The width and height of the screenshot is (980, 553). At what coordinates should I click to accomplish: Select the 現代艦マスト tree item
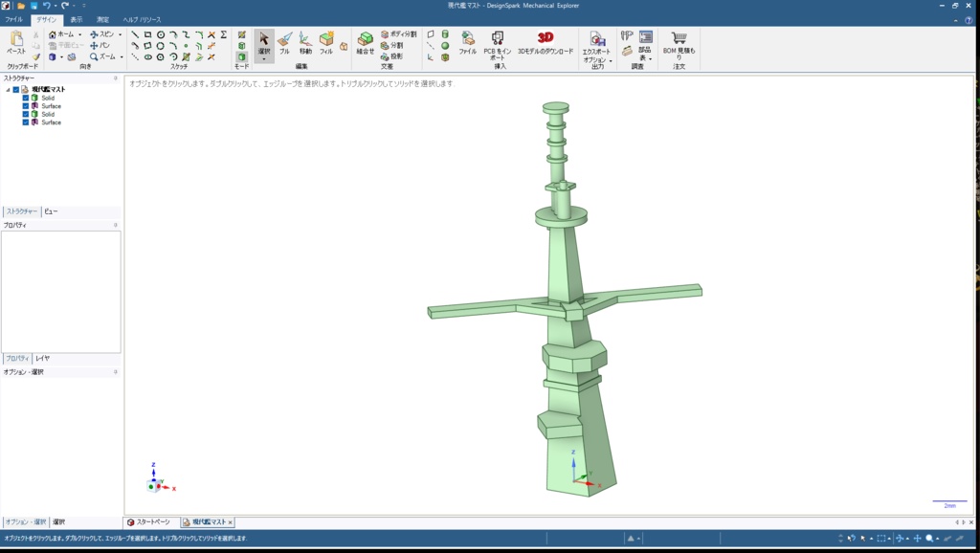coord(48,89)
